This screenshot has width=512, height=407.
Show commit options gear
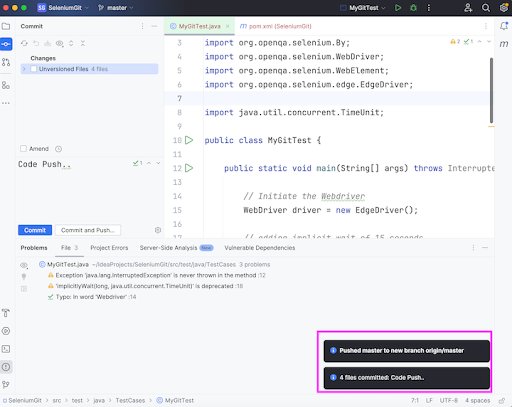tap(158, 230)
